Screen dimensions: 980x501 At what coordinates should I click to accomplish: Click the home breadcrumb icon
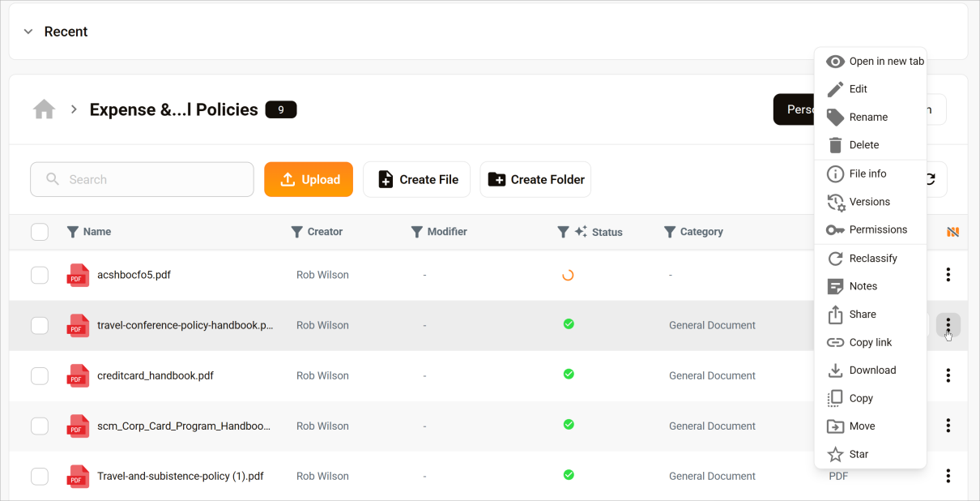point(44,109)
